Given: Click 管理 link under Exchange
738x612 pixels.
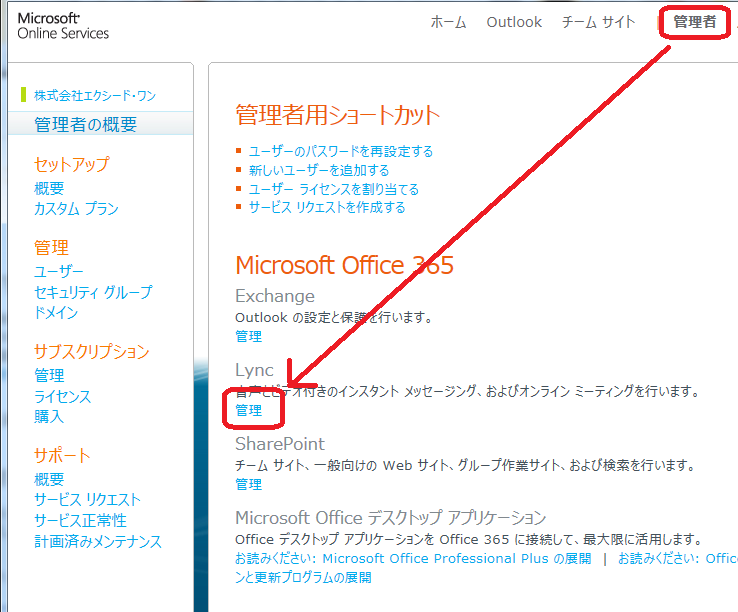Looking at the screenshot, I should [x=248, y=336].
